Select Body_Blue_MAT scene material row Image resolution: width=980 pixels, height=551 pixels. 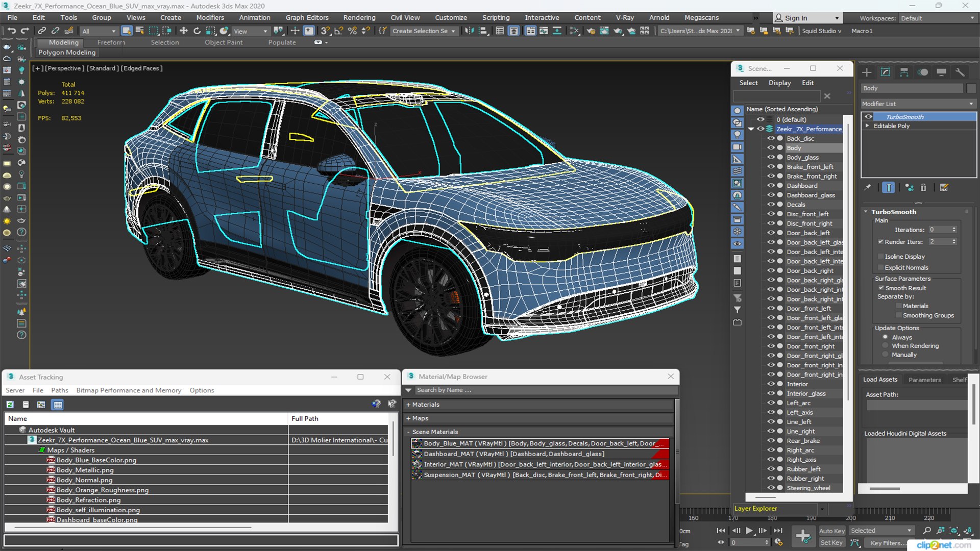[540, 443]
